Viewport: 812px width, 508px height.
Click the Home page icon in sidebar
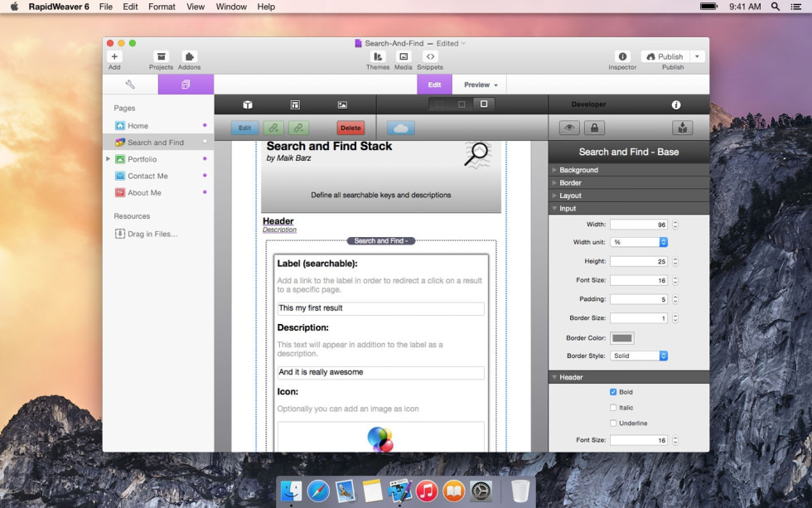120,125
